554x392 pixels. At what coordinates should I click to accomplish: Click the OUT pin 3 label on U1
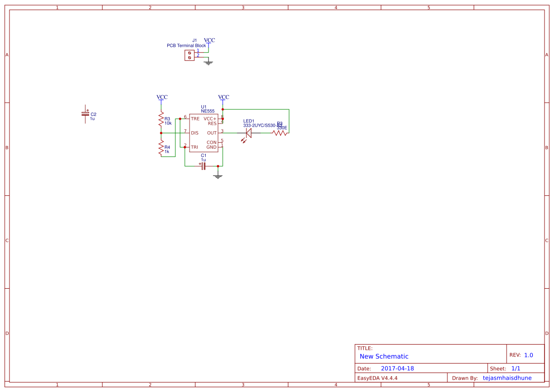pyautogui.click(x=212, y=133)
